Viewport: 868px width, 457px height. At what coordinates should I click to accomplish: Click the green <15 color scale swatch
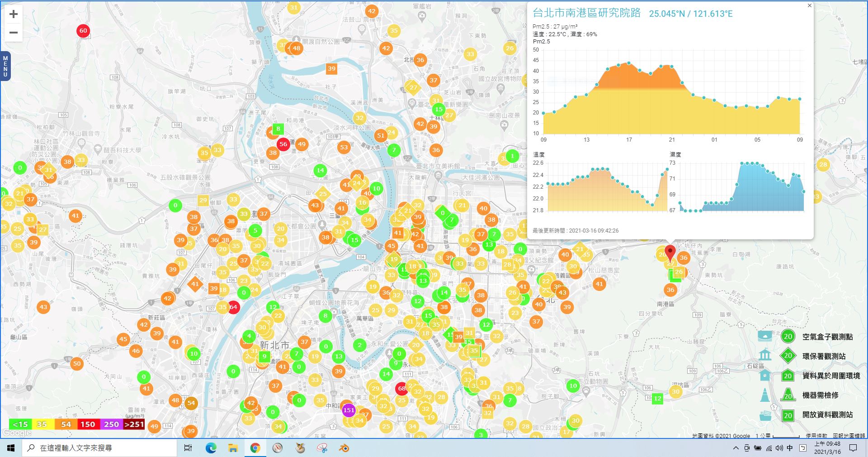coord(20,424)
